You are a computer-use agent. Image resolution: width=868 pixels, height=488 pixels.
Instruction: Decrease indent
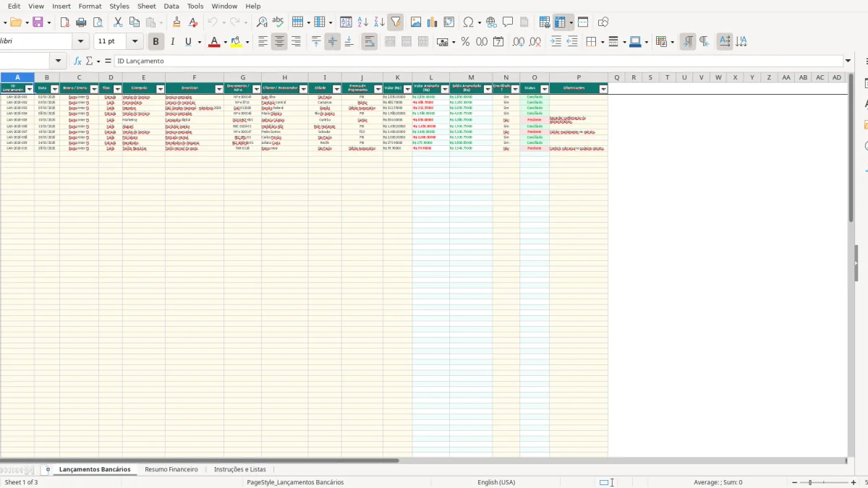[572, 42]
